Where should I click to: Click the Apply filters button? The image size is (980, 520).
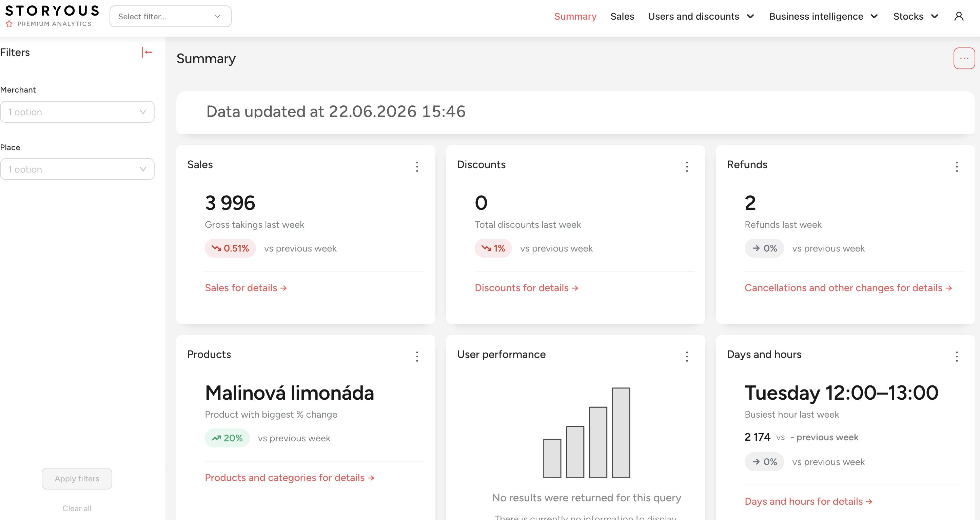(x=77, y=478)
